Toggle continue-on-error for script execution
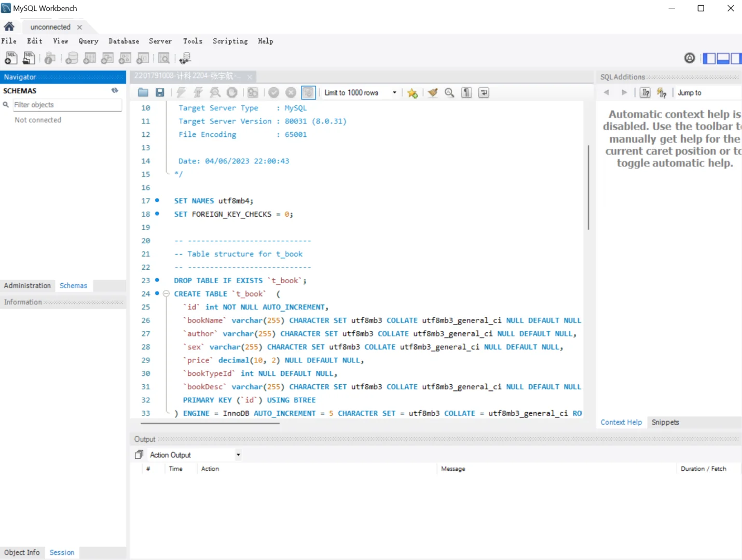The image size is (742, 560). pyautogui.click(x=253, y=93)
